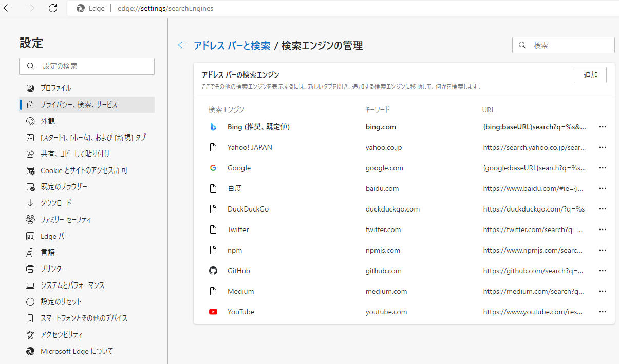Select プライバシー、検索、サービス in sidebar
The width and height of the screenshot is (619, 364).
tap(87, 104)
